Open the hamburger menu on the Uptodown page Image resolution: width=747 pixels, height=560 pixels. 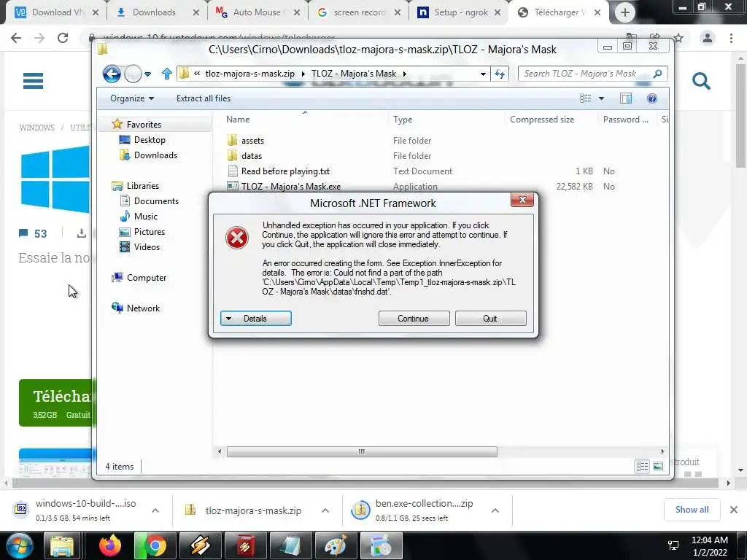pos(33,81)
